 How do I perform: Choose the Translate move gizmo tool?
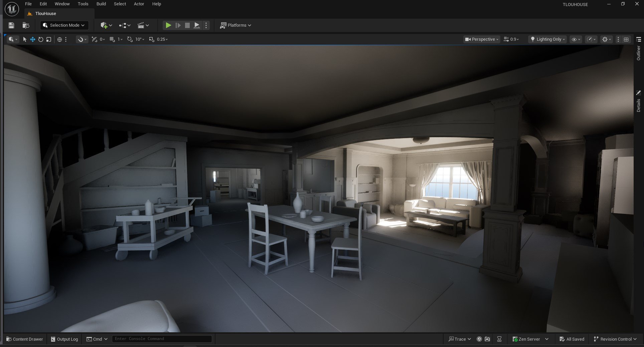click(x=33, y=39)
